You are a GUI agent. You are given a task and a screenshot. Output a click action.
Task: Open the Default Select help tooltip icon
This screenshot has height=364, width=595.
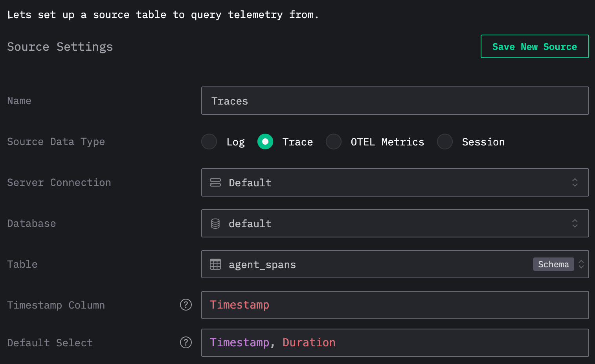186,342
